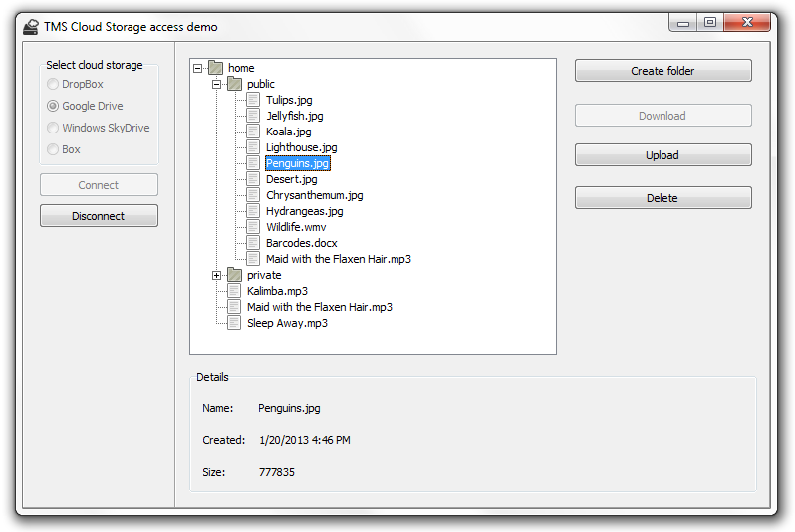
Task: Click the file icon beside Sleep Away.mp3
Action: 234,323
